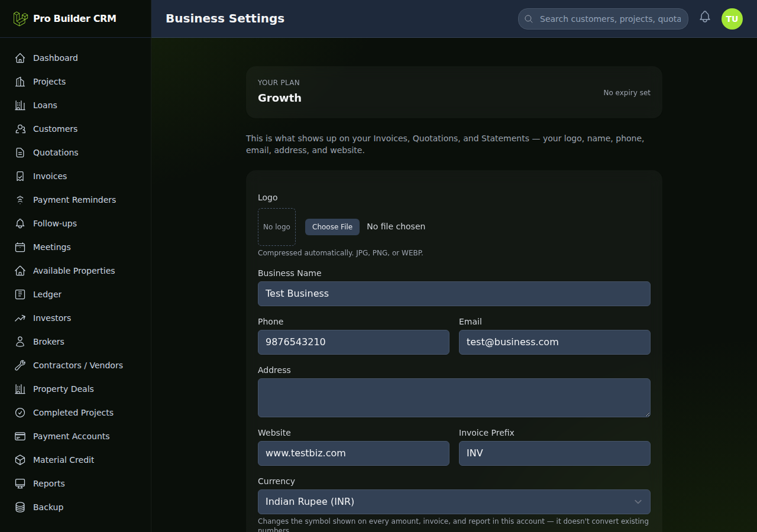Focus the empty Address textarea
The width and height of the screenshot is (757, 532).
[454, 398]
